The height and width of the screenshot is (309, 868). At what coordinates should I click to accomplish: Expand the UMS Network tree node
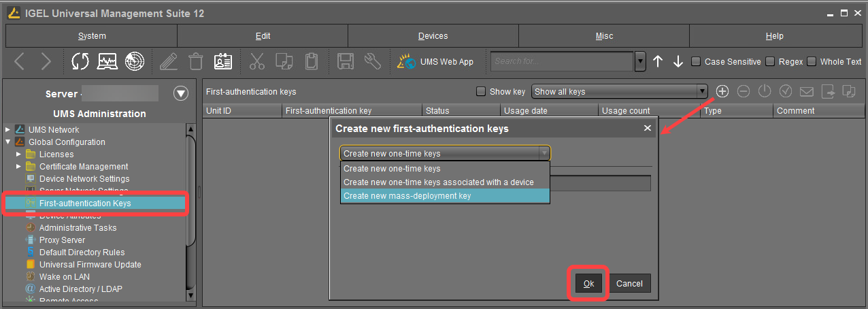pos(8,129)
